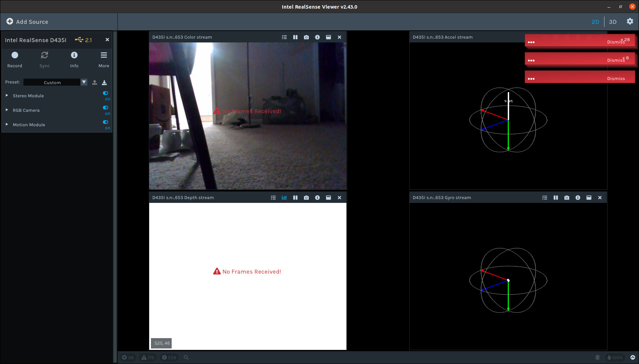Click the Depth stream cursor readout 525, 46

(x=162, y=343)
